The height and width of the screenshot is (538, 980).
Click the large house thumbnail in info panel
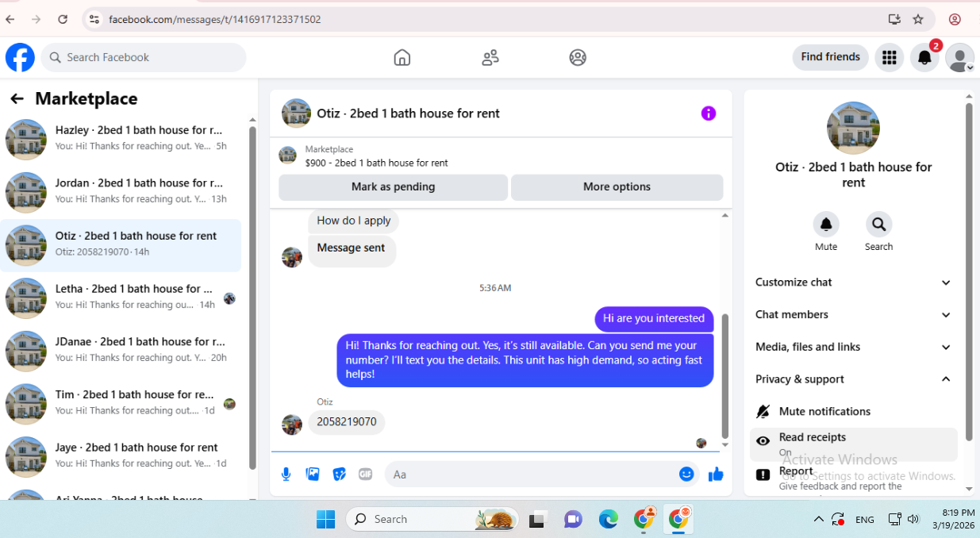click(853, 128)
